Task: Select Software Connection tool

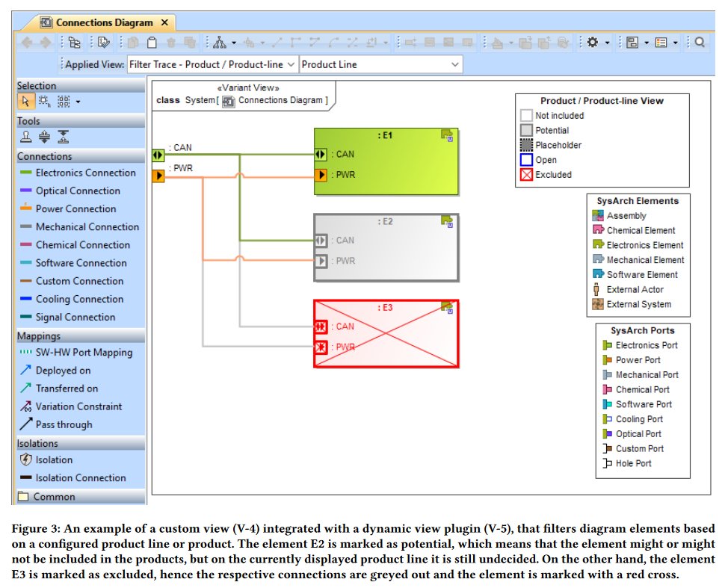Action: click(73, 262)
